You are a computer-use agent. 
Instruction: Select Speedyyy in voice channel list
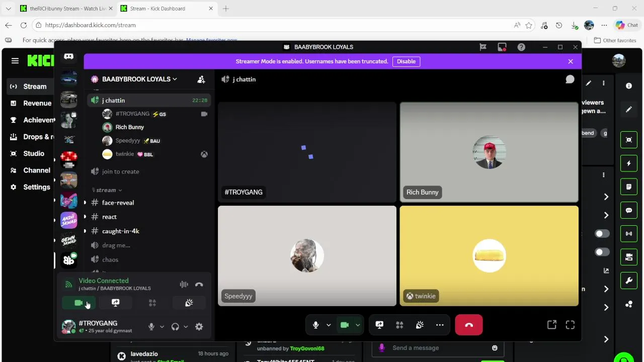(128, 141)
